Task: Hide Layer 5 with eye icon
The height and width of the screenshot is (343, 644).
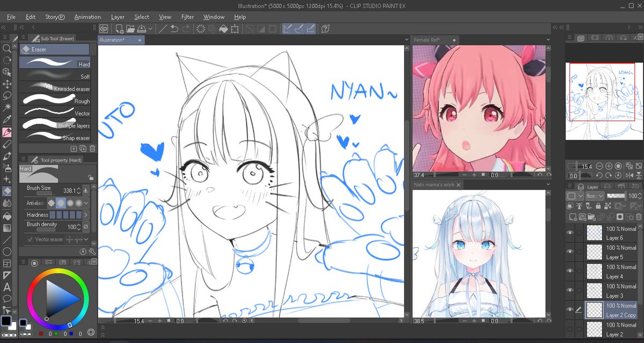Action: 570,251
